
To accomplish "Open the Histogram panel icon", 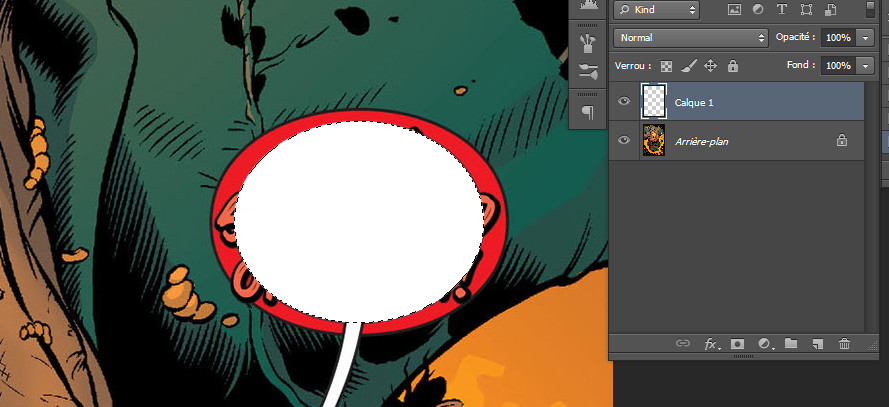I will (589, 6).
